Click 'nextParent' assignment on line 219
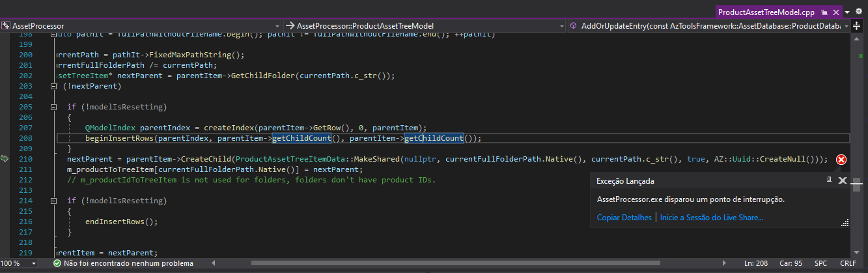This screenshot has height=273, width=868. click(130, 253)
